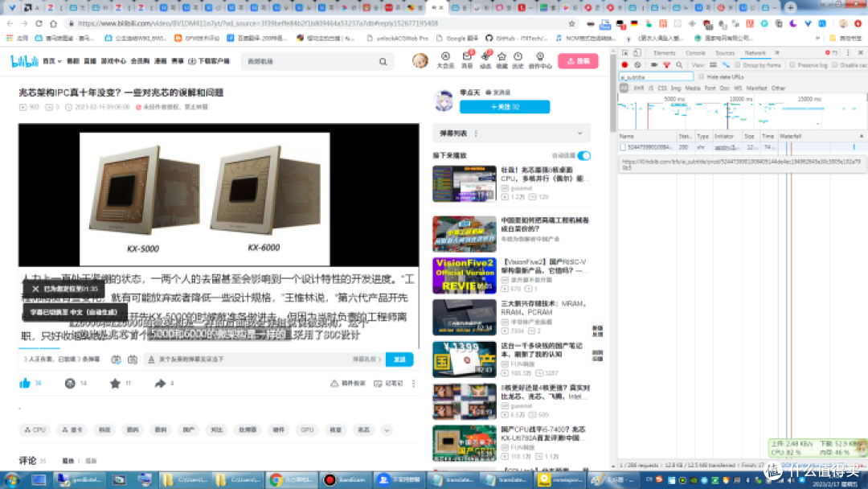The image size is (868, 489).
Task: Give a coin to the video
Action: pyautogui.click(x=70, y=383)
